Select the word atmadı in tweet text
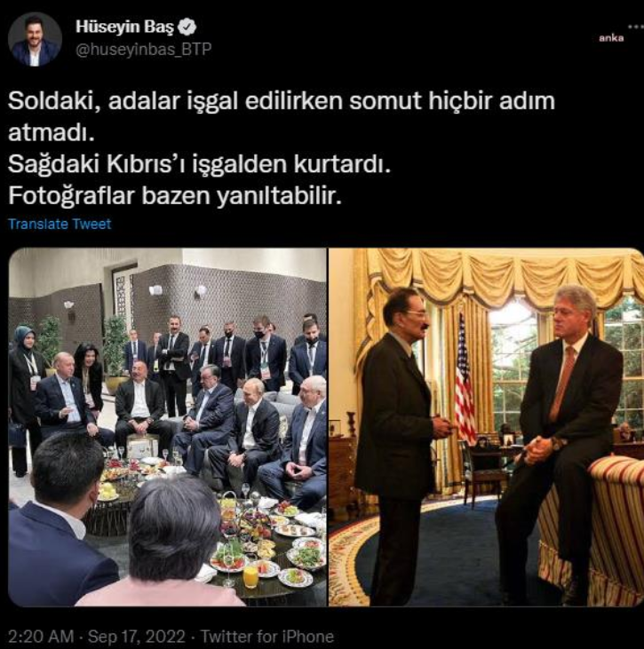The image size is (644, 649). [x=52, y=133]
